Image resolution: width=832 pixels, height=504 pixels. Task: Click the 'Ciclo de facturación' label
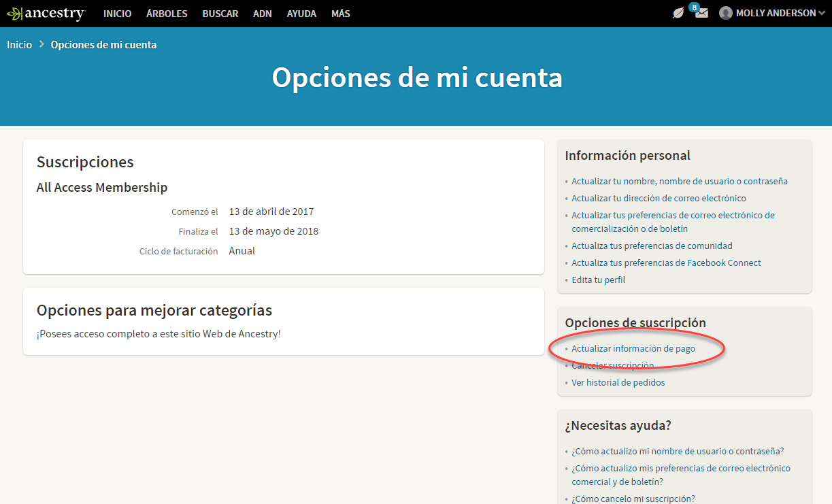point(179,252)
